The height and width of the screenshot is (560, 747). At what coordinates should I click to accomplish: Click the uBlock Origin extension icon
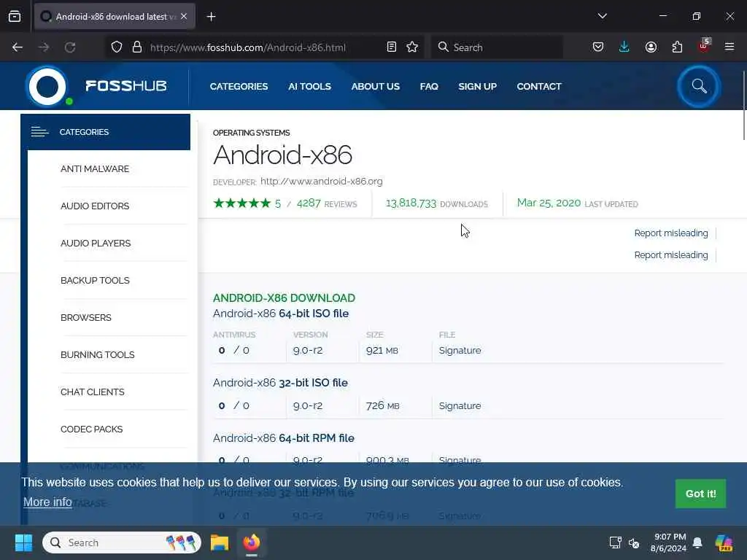point(704,46)
